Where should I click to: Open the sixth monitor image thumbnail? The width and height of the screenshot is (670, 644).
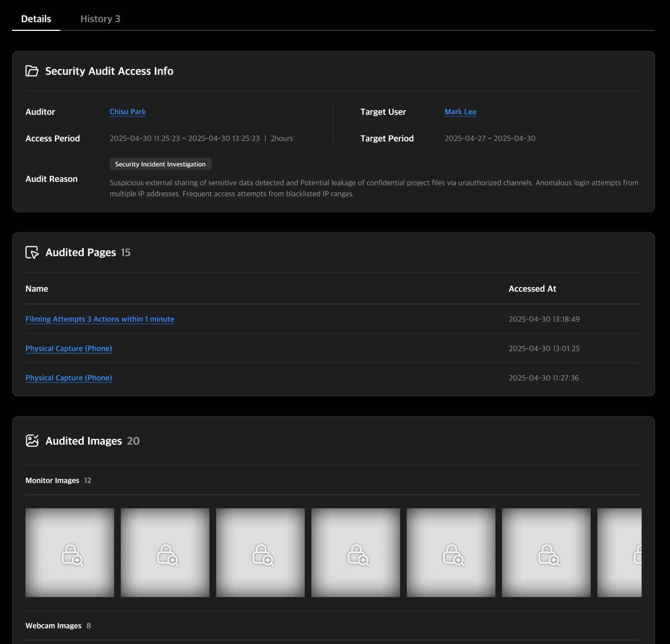pyautogui.click(x=546, y=552)
